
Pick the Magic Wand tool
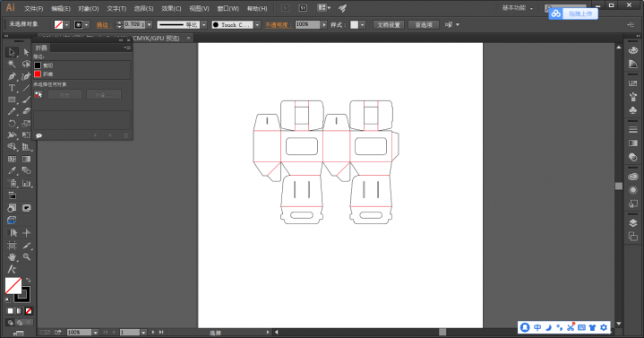[12, 65]
